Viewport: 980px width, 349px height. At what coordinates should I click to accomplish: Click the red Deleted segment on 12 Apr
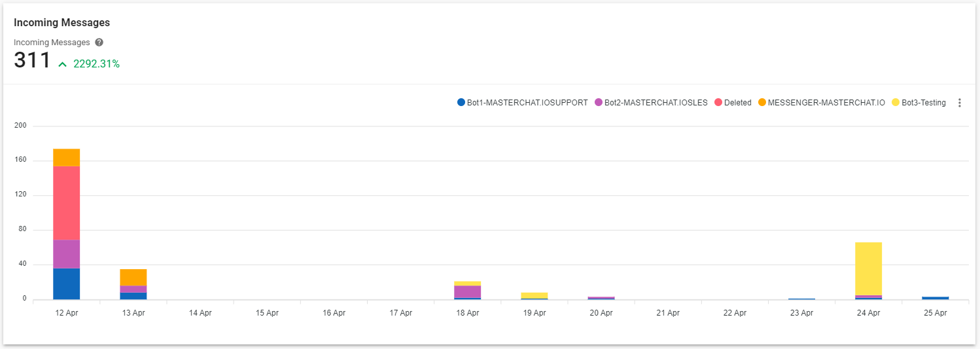[67, 203]
